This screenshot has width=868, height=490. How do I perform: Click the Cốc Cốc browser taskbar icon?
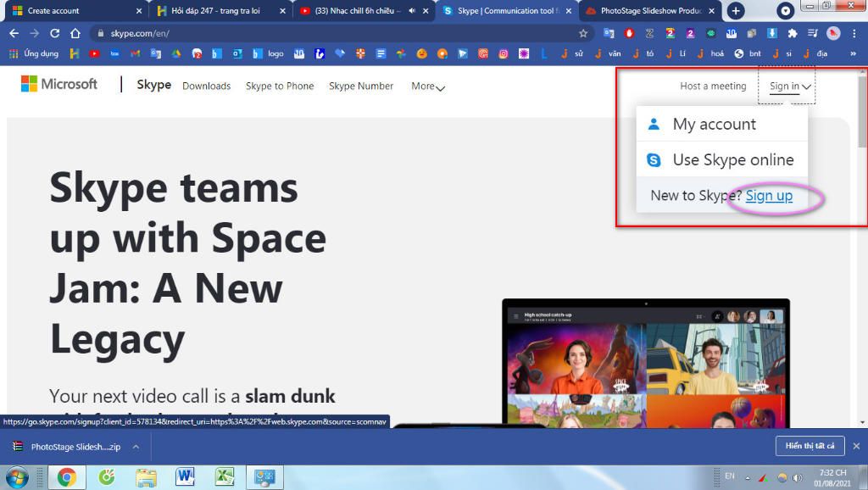click(x=106, y=476)
